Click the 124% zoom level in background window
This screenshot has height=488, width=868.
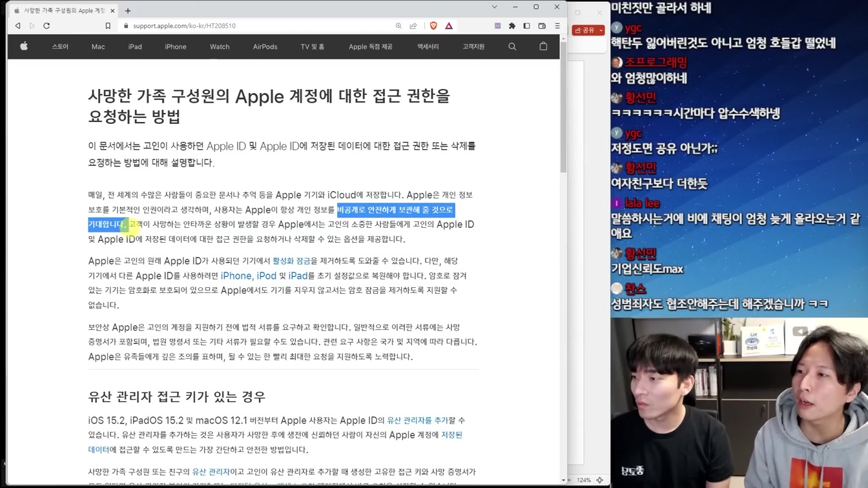[584, 480]
